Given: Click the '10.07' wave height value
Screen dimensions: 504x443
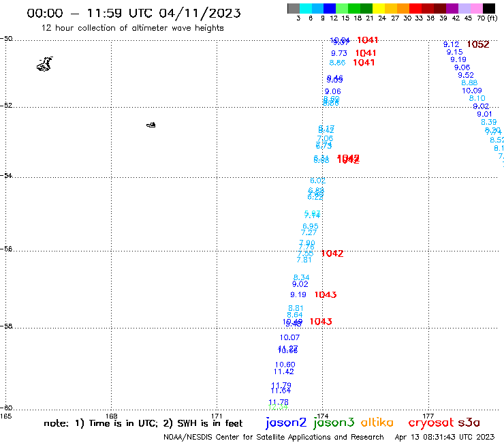Looking at the screenshot, I should 289,338.
